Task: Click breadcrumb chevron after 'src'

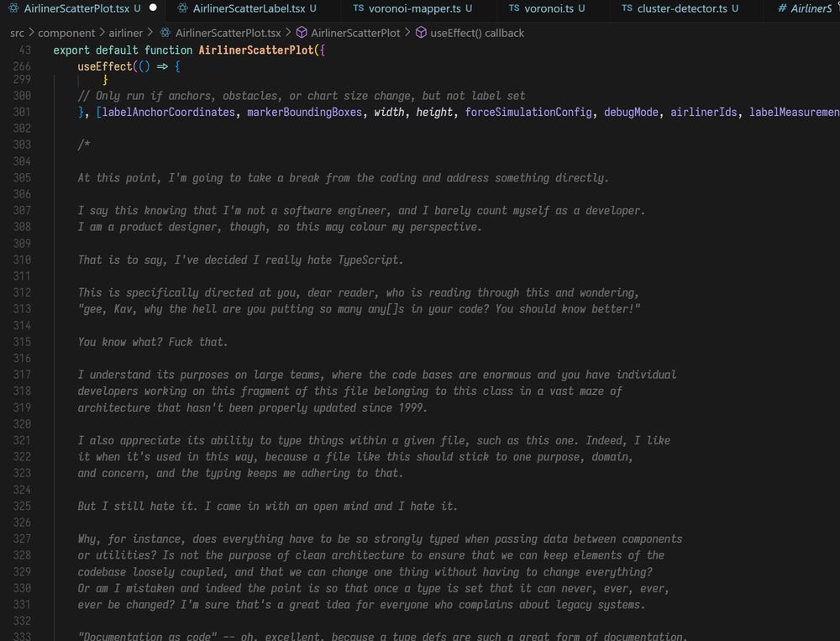Action: click(x=31, y=33)
